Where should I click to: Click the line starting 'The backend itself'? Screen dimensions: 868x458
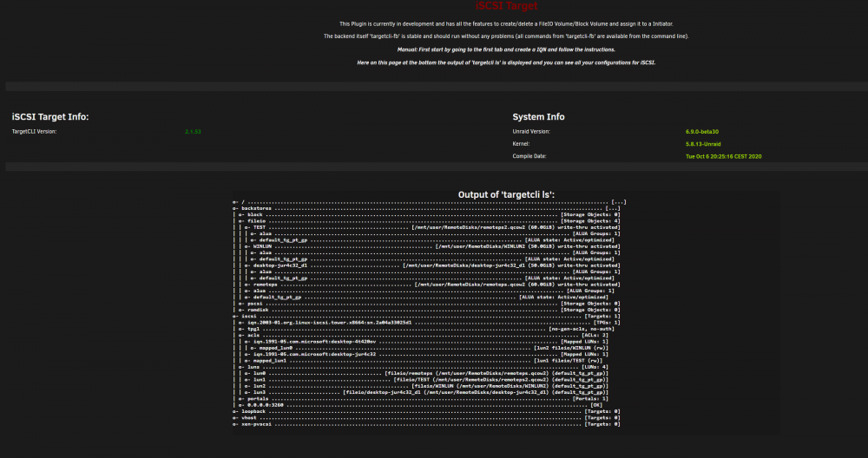click(x=506, y=36)
